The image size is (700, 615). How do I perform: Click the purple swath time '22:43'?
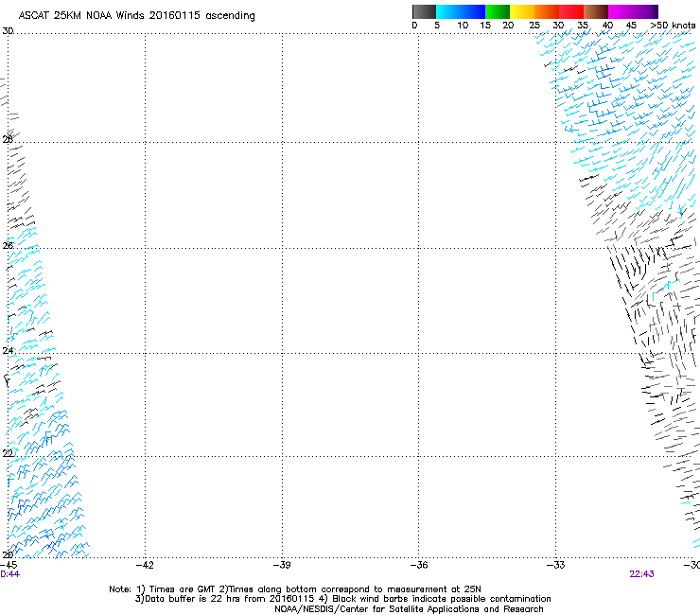641,574
